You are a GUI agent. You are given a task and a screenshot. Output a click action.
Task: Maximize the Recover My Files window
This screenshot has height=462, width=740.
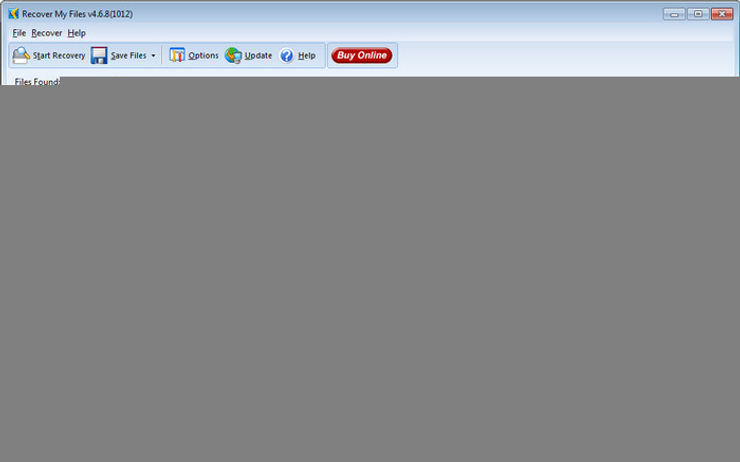tap(698, 14)
